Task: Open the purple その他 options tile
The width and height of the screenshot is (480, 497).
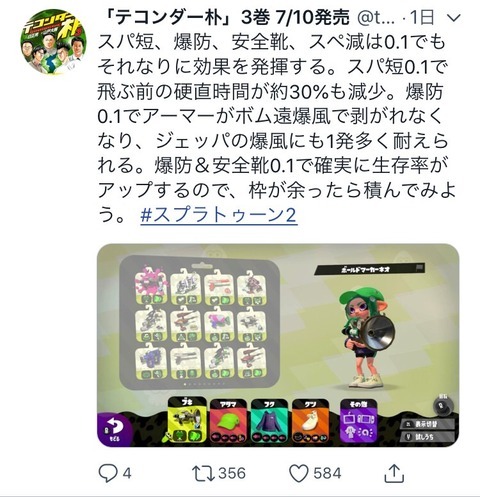Action: tap(359, 420)
